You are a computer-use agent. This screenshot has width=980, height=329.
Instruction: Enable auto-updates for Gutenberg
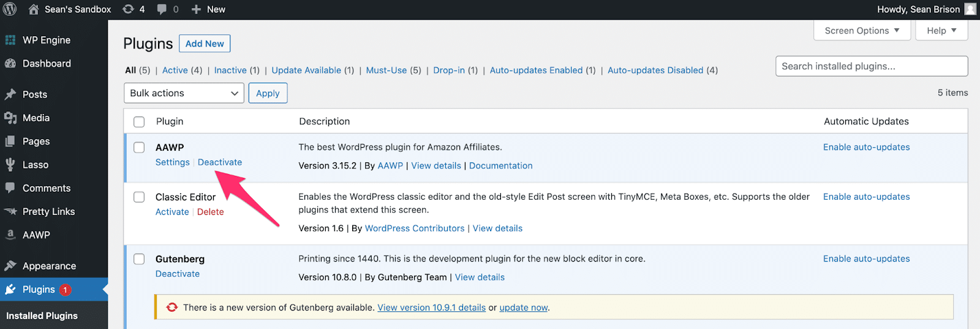[x=867, y=259]
